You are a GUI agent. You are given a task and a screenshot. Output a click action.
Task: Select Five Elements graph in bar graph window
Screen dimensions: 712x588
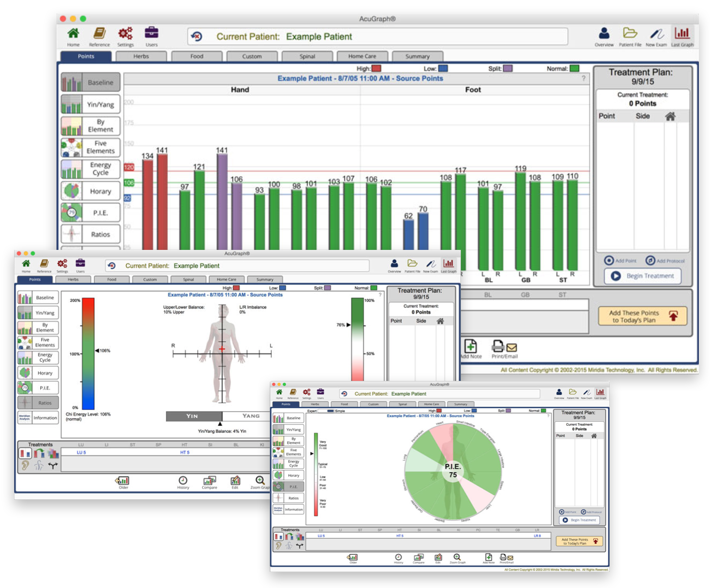91,147
